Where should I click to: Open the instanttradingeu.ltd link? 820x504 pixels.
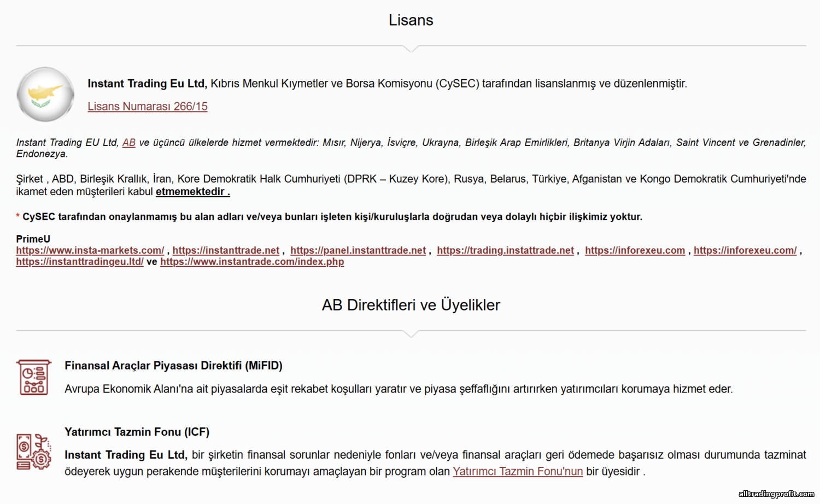pyautogui.click(x=80, y=262)
